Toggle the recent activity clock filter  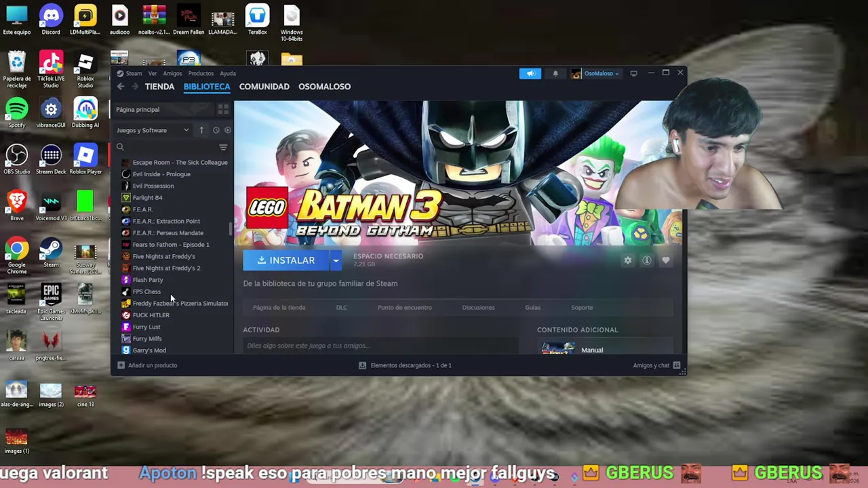[x=216, y=130]
